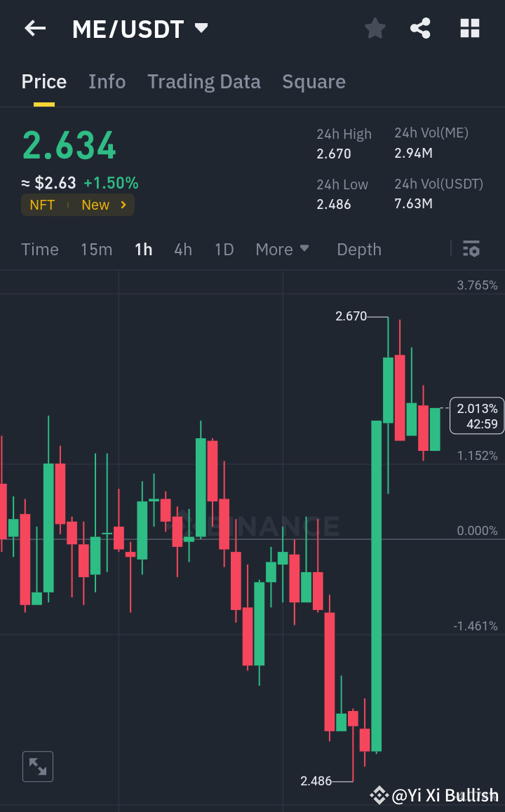Image resolution: width=505 pixels, height=812 pixels.
Task: Share the ME/USDT chart
Action: [420, 28]
